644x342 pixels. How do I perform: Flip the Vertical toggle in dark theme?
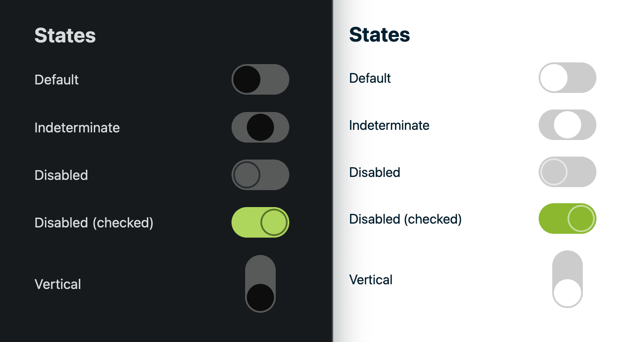tap(260, 284)
